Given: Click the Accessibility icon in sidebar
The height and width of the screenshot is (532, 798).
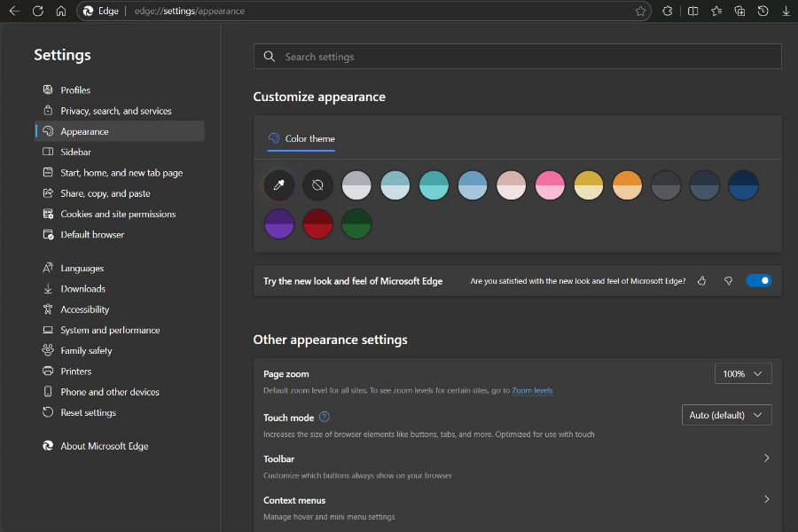Looking at the screenshot, I should click(48, 309).
